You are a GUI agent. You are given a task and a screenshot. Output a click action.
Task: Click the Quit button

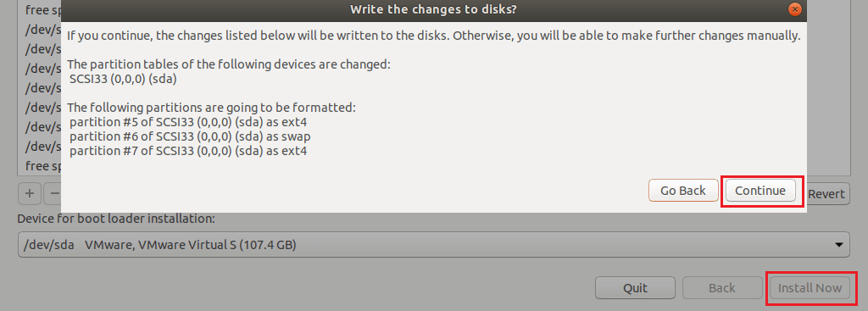(635, 288)
